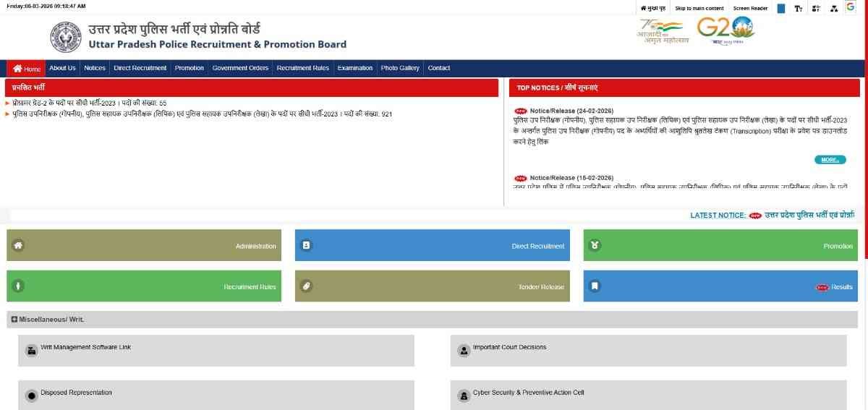
Task: Click the Direct Recruitment tile badge icon
Action: click(x=306, y=245)
